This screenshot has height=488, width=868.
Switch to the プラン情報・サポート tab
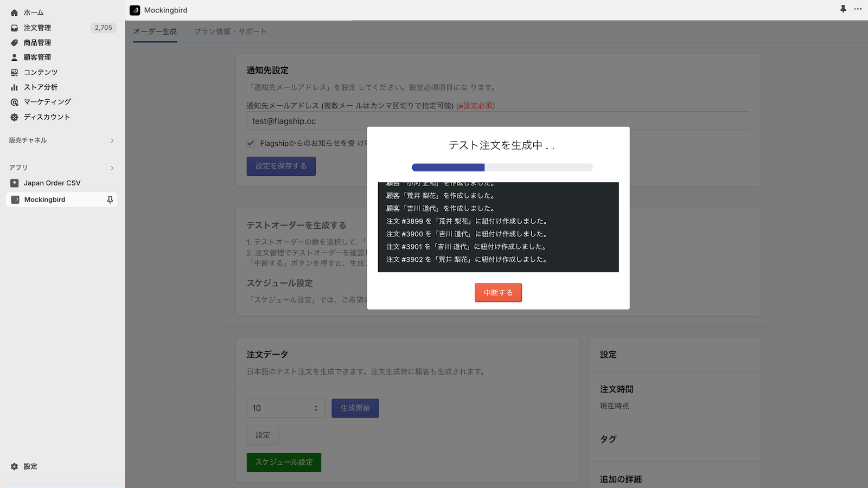[x=230, y=31]
